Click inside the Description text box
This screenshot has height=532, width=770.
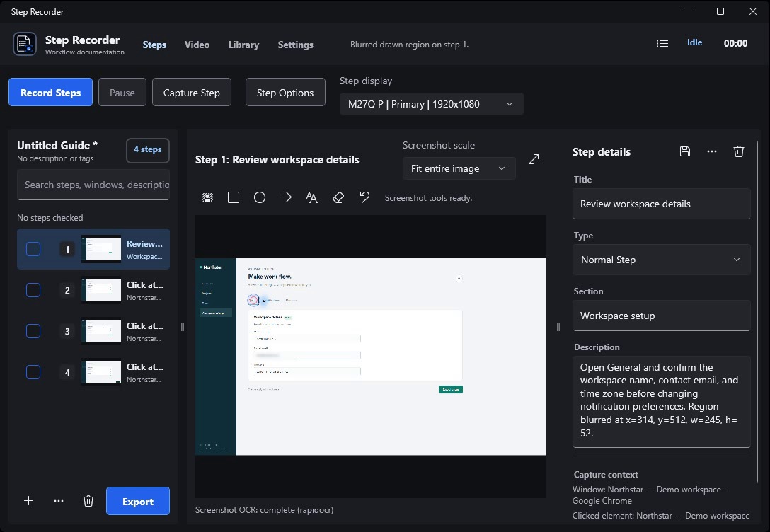tap(661, 401)
